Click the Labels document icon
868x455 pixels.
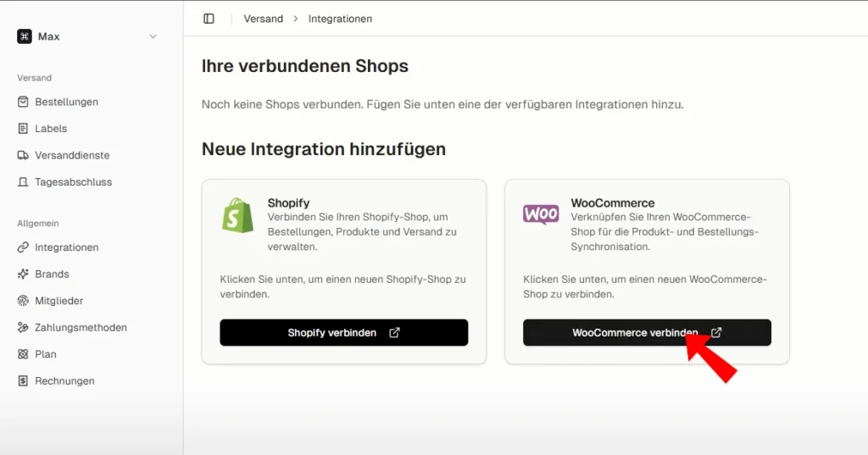point(23,129)
